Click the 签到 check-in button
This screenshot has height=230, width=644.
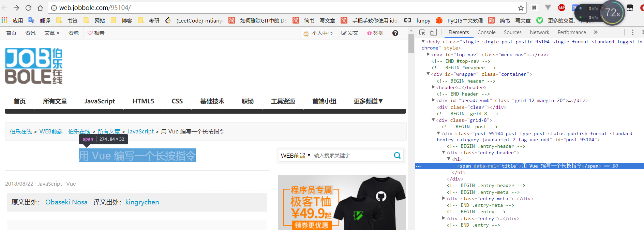pos(375,33)
